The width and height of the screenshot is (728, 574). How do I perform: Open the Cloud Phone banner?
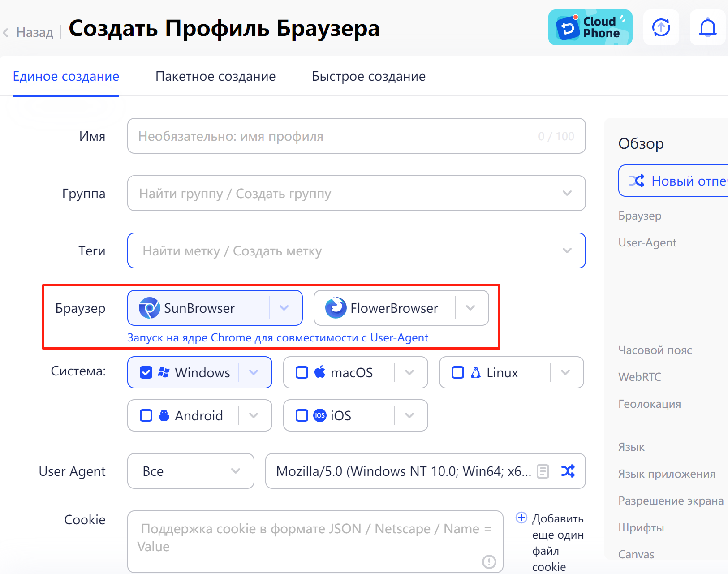coord(590,27)
